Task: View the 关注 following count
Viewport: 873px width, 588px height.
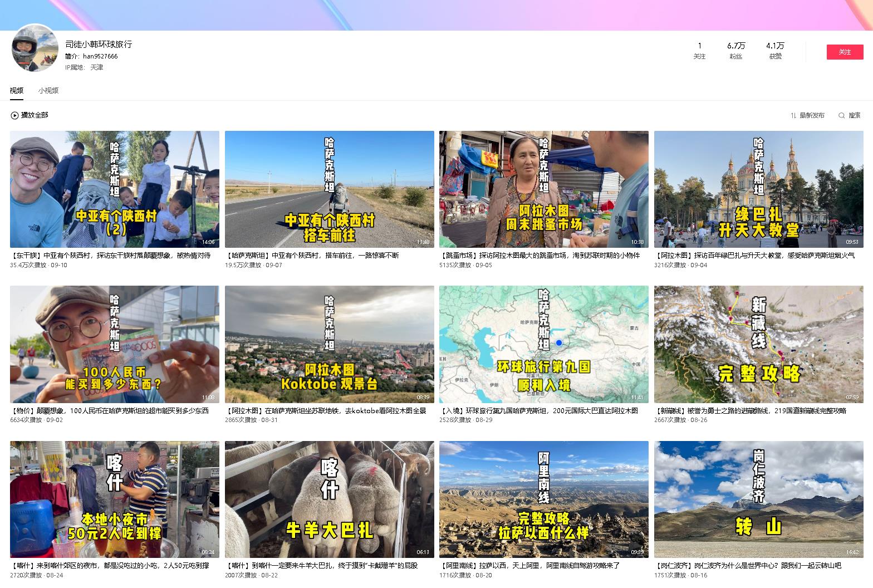Action: point(699,50)
